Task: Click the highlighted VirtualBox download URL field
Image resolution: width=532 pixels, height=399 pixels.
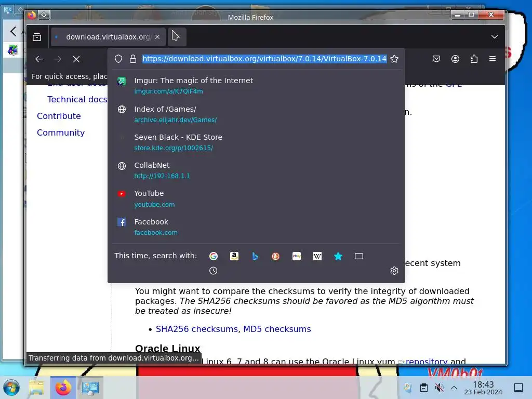Action: pos(264,59)
